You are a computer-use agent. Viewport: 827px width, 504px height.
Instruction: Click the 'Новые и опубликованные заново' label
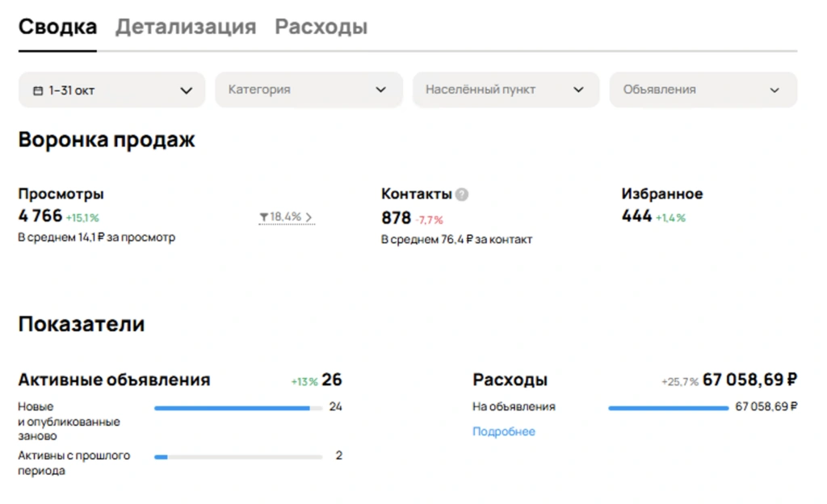pyautogui.click(x=69, y=422)
